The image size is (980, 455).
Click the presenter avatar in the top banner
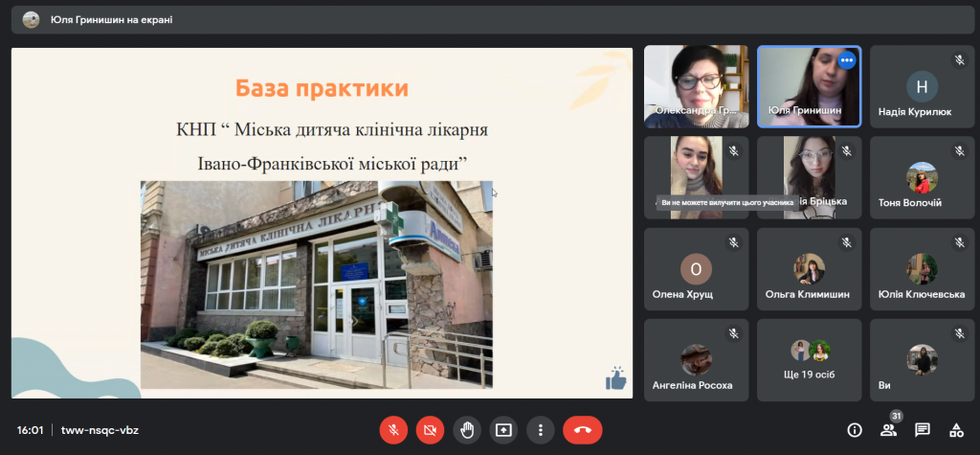pyautogui.click(x=32, y=19)
